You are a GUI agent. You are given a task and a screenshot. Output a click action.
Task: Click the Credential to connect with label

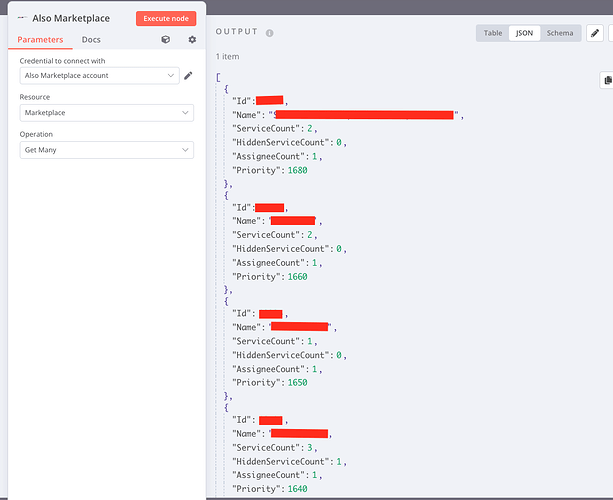[x=62, y=61]
